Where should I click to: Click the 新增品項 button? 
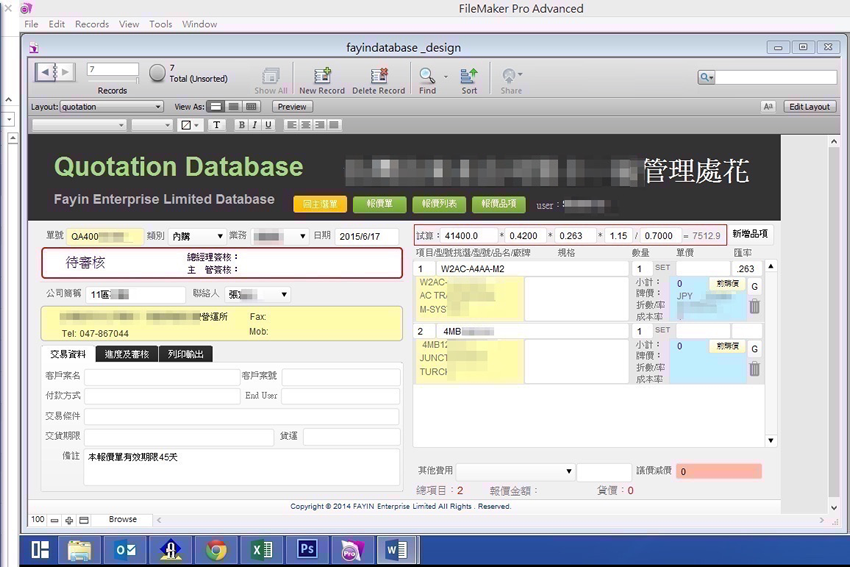click(750, 233)
